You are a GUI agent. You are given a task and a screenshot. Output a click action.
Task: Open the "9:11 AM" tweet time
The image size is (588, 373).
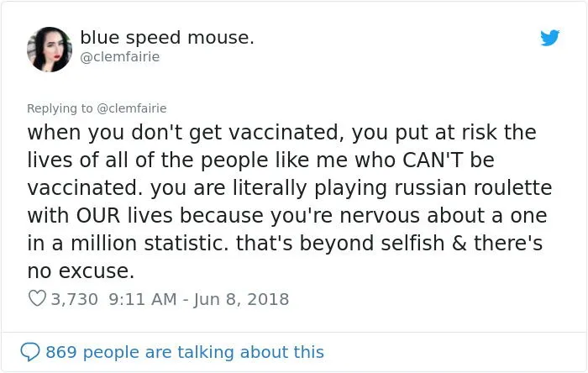pyautogui.click(x=143, y=299)
